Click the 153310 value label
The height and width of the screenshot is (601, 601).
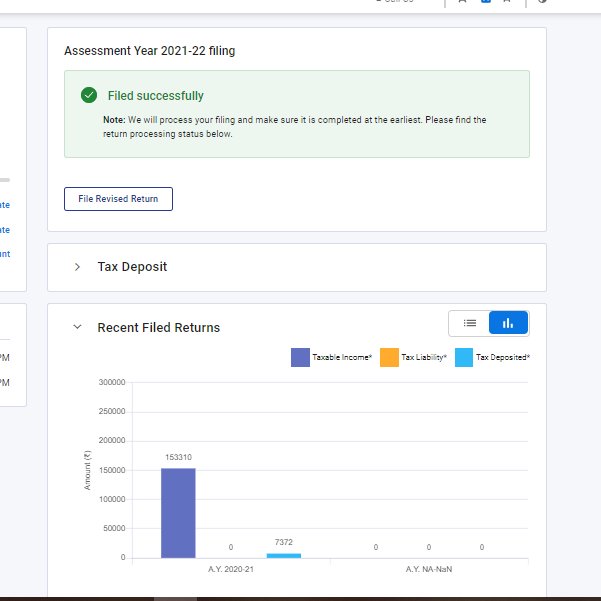178,457
